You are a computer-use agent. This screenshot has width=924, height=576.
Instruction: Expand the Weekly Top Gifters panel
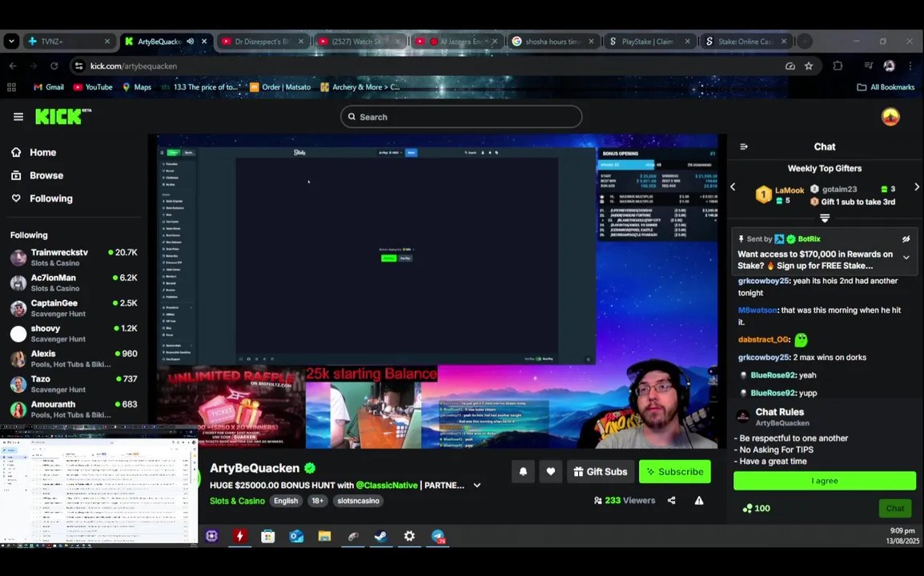[825, 218]
